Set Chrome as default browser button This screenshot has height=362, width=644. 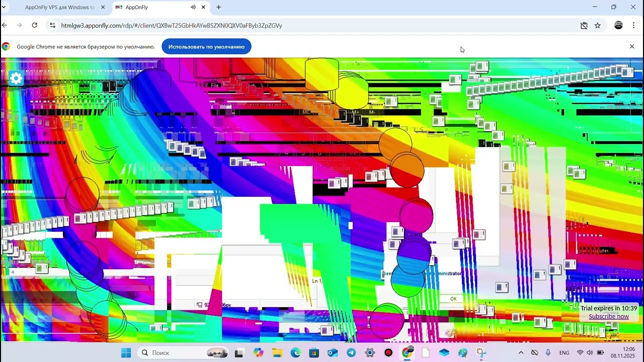click(x=206, y=47)
